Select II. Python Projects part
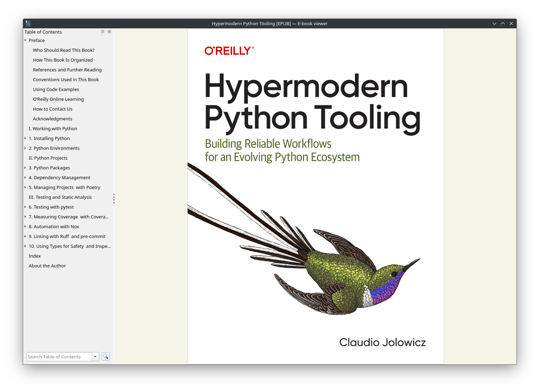 [x=48, y=158]
